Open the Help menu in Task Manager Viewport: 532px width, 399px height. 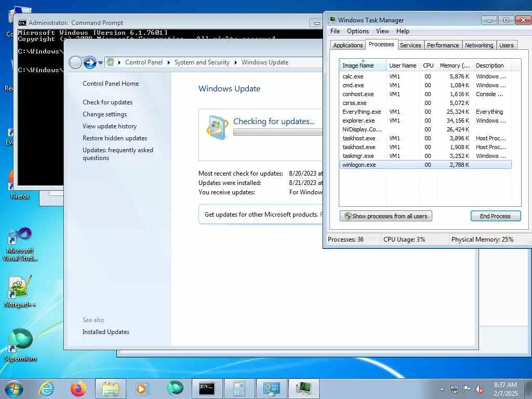(x=403, y=31)
